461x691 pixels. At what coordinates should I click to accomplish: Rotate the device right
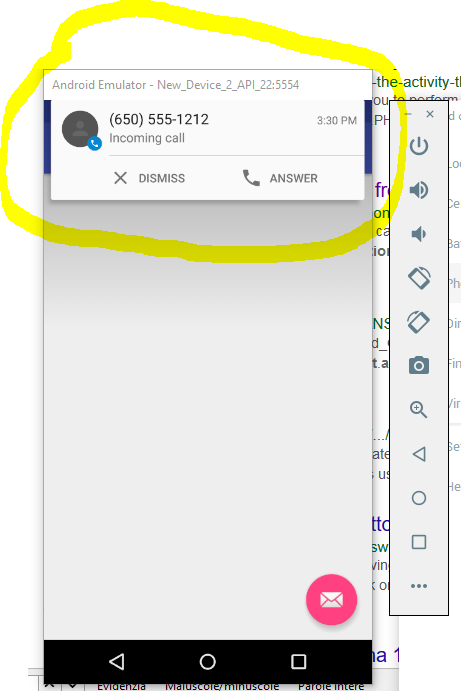[x=419, y=322]
